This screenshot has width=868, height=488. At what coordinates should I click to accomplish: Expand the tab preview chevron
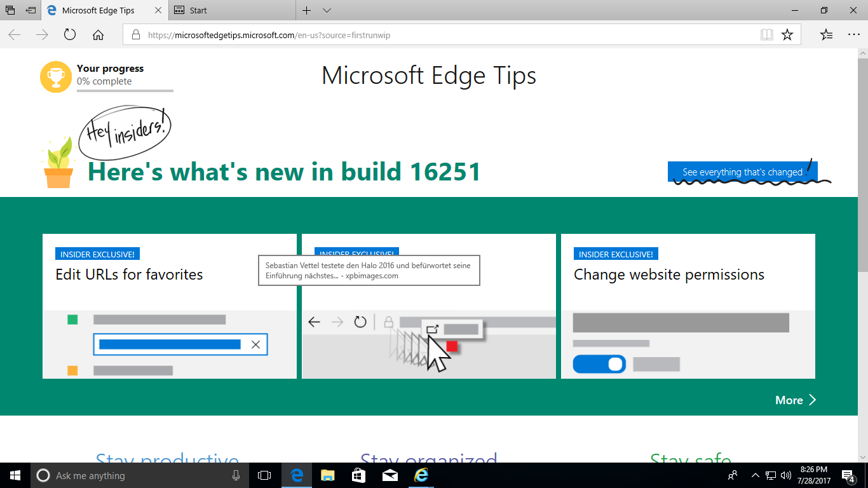point(327,11)
